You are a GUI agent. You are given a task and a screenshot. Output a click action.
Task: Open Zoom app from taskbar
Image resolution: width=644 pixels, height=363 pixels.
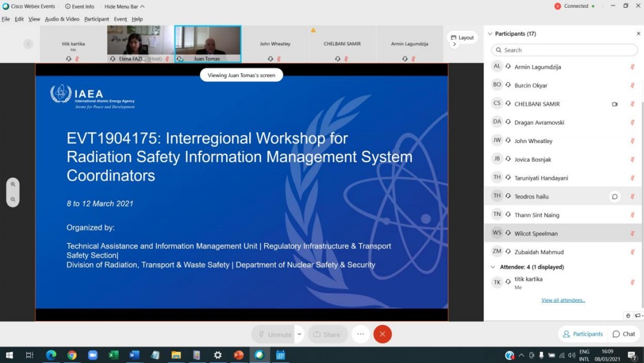point(93,355)
